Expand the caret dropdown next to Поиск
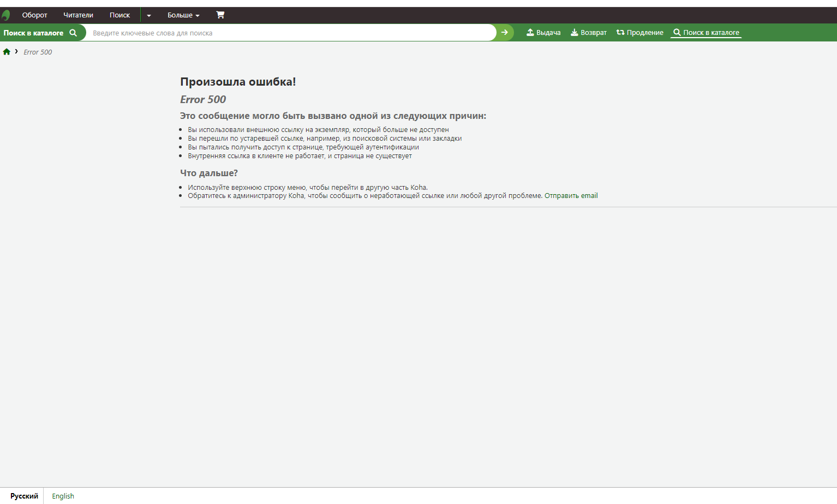Screen dimensions: 837x504 [x=149, y=15]
